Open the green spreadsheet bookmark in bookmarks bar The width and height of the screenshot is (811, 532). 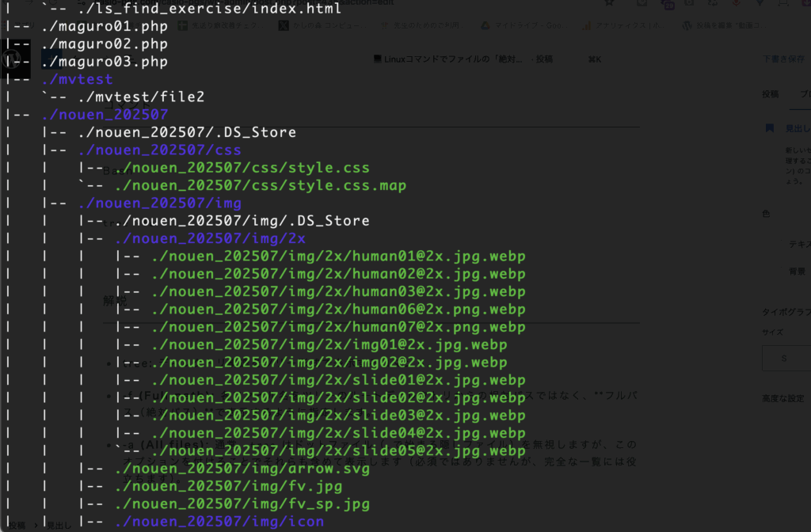pyautogui.click(x=183, y=25)
